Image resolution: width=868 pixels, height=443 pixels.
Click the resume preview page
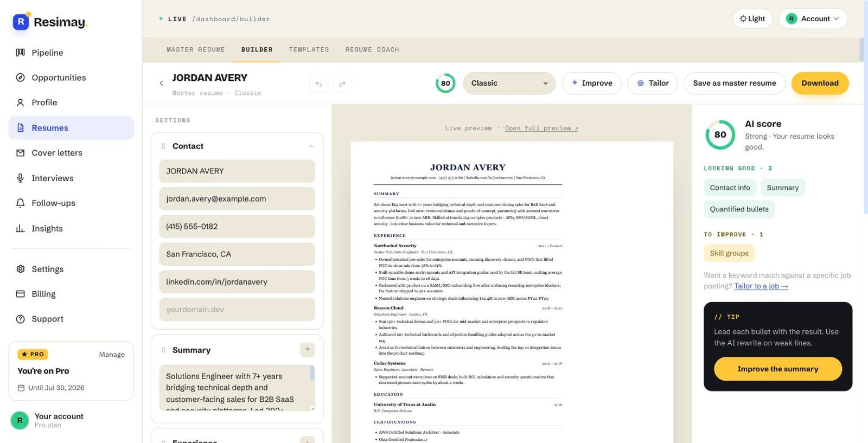tap(512, 292)
